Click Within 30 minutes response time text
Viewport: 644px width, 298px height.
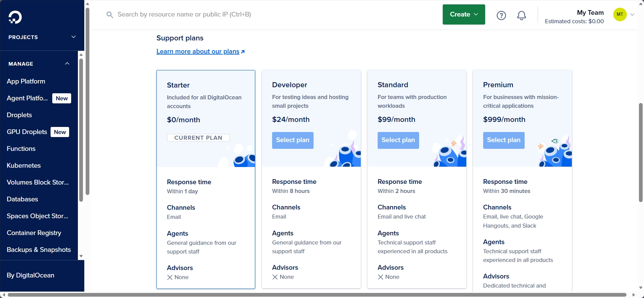tap(506, 191)
